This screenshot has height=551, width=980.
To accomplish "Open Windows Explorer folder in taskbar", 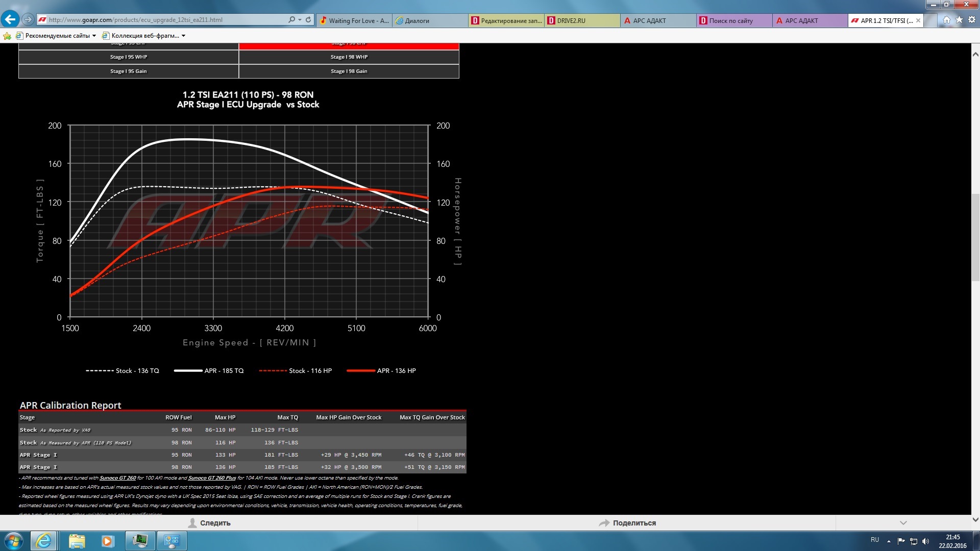I will coord(77,541).
